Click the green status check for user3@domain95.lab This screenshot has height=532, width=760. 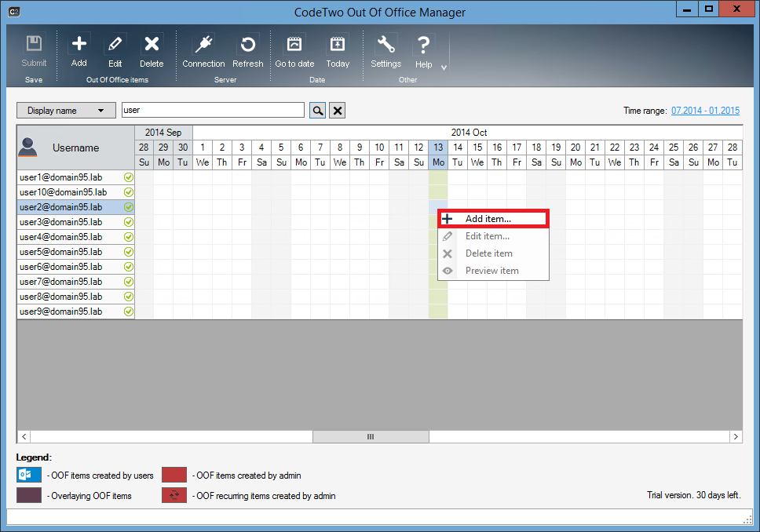(129, 222)
